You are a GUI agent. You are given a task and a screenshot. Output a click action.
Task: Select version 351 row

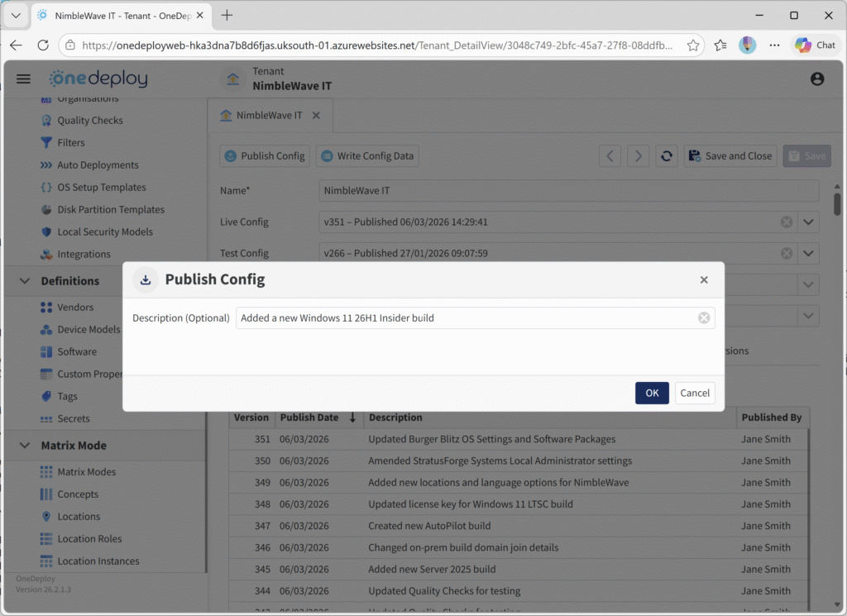coord(519,439)
